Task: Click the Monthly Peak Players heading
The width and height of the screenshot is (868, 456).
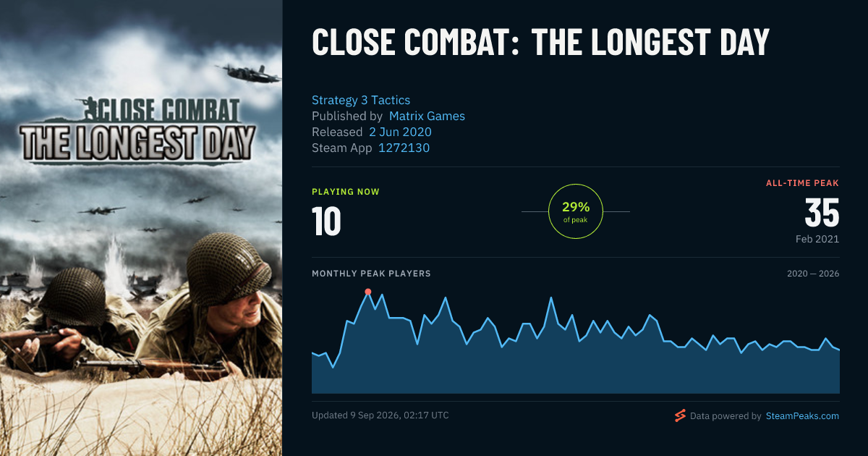Action: pos(371,274)
